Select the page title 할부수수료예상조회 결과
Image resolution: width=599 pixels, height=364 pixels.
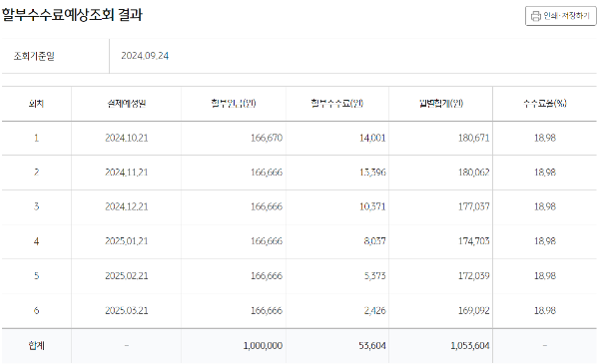(72, 15)
